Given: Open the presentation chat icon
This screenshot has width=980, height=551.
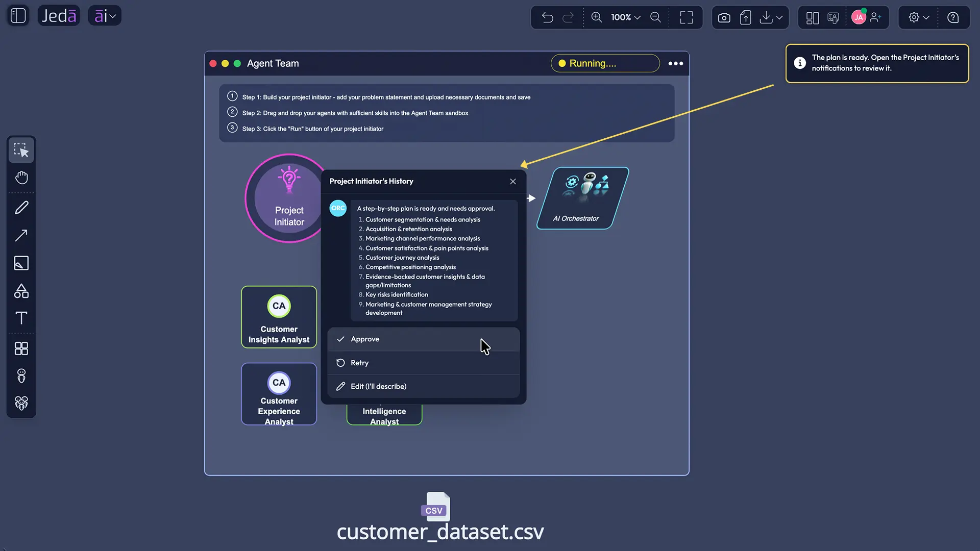Looking at the screenshot, I should 833,18.
